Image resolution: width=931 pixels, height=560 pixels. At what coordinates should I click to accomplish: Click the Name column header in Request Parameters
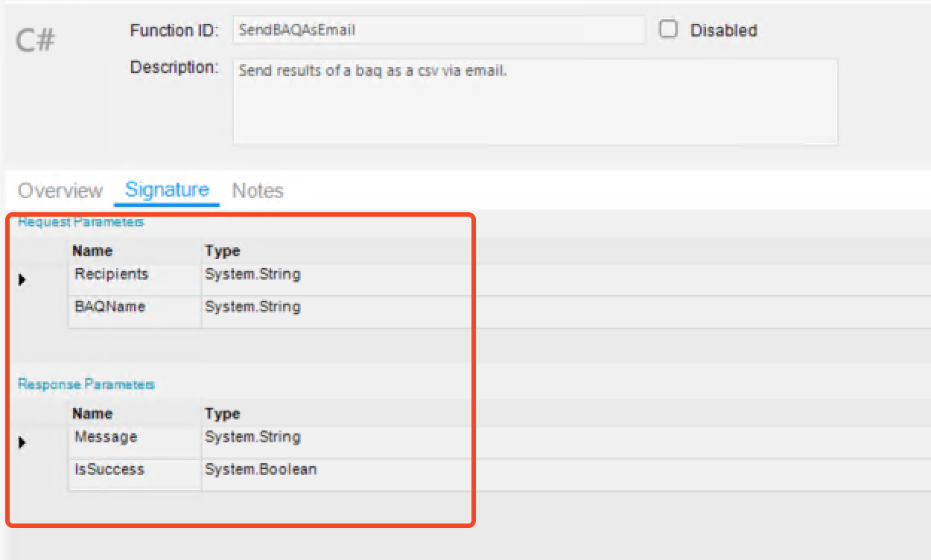tap(92, 251)
